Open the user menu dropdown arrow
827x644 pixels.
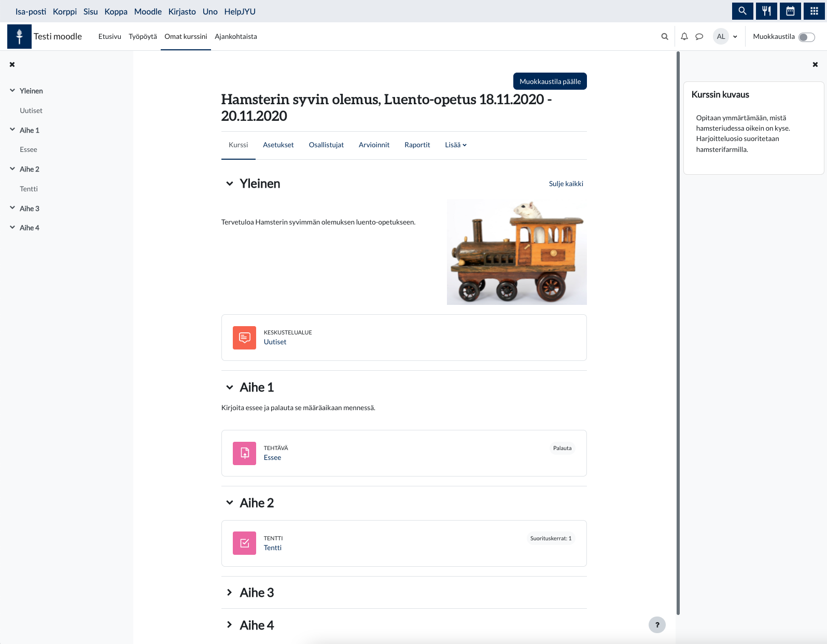pyautogui.click(x=735, y=37)
